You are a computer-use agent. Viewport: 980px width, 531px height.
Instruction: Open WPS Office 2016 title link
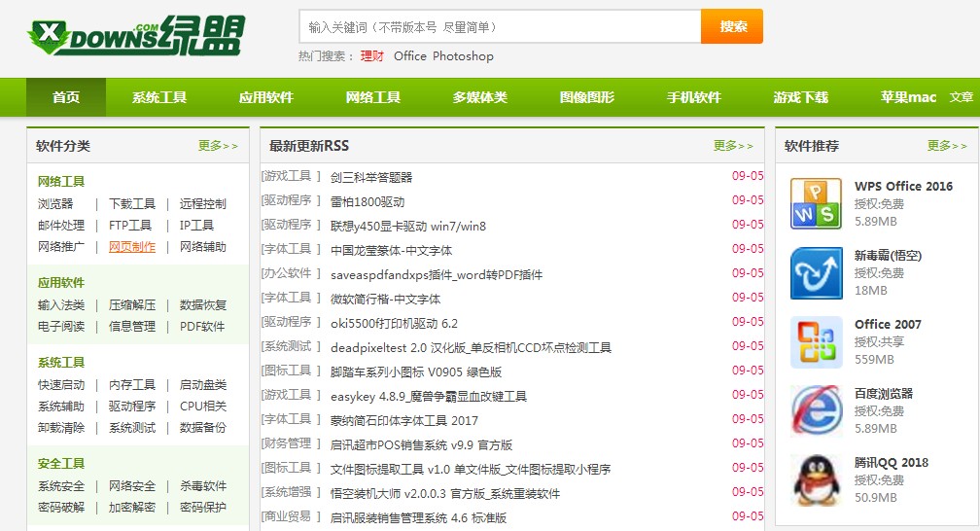pyautogui.click(x=904, y=187)
